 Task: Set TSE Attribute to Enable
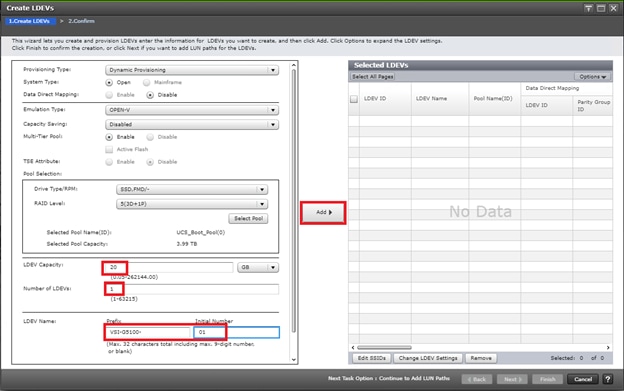pos(109,162)
